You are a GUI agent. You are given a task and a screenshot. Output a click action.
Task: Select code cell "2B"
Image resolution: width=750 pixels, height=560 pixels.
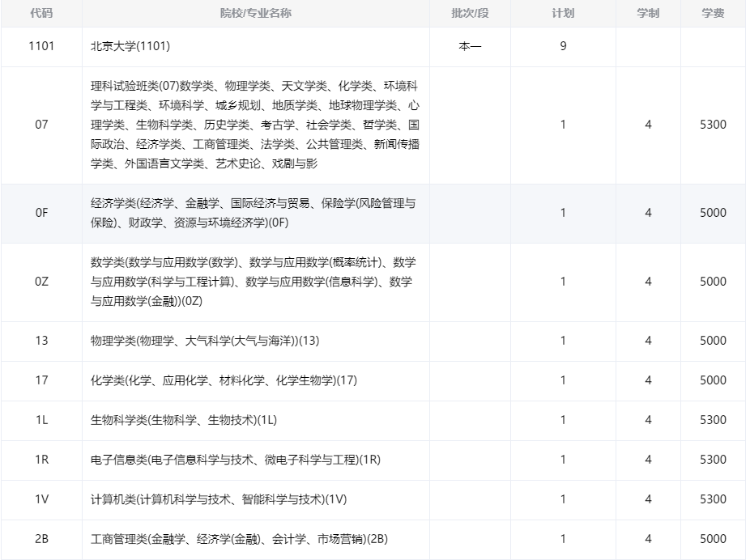[x=41, y=539]
